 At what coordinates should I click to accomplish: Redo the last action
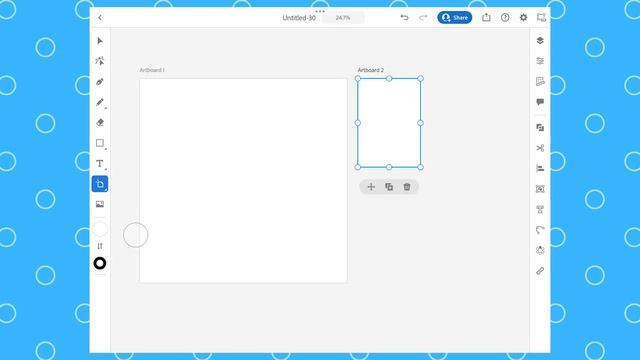[x=423, y=18]
